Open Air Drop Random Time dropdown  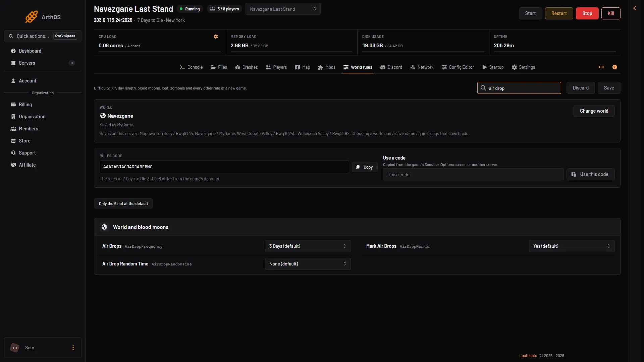308,264
